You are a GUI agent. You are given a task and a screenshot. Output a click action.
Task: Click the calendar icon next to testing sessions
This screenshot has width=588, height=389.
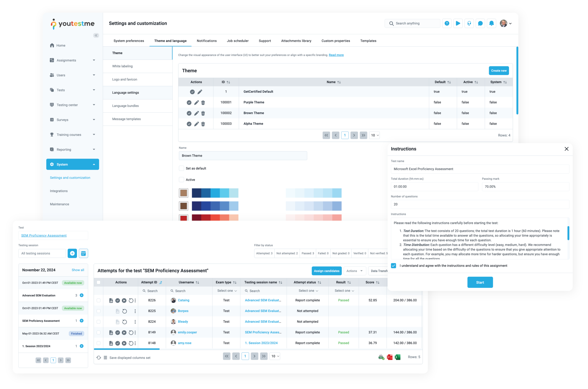[83, 253]
